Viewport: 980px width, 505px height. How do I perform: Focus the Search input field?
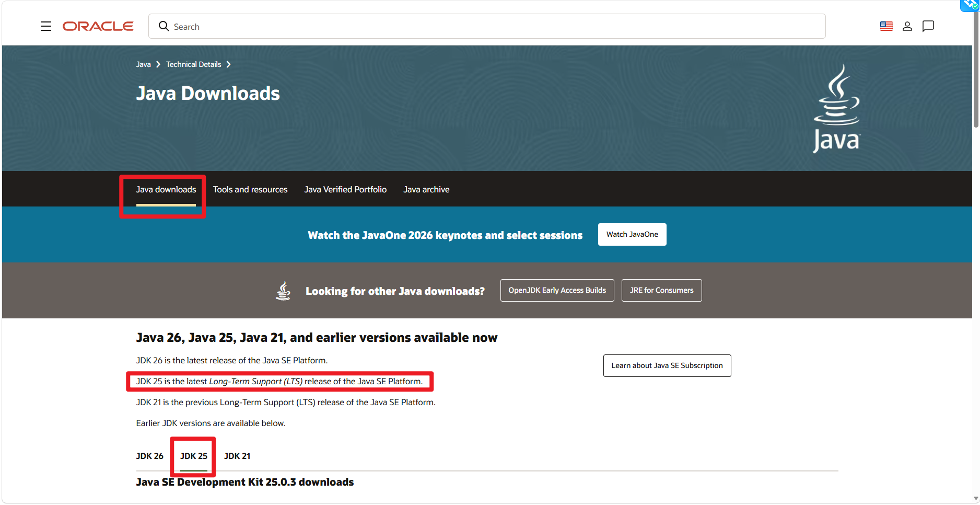(487, 26)
